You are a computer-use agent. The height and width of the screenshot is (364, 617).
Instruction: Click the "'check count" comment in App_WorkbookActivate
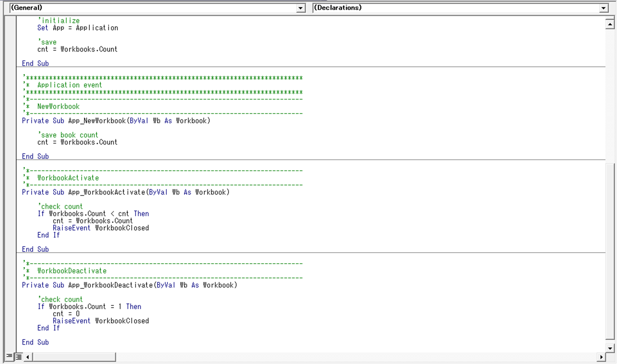click(x=60, y=207)
